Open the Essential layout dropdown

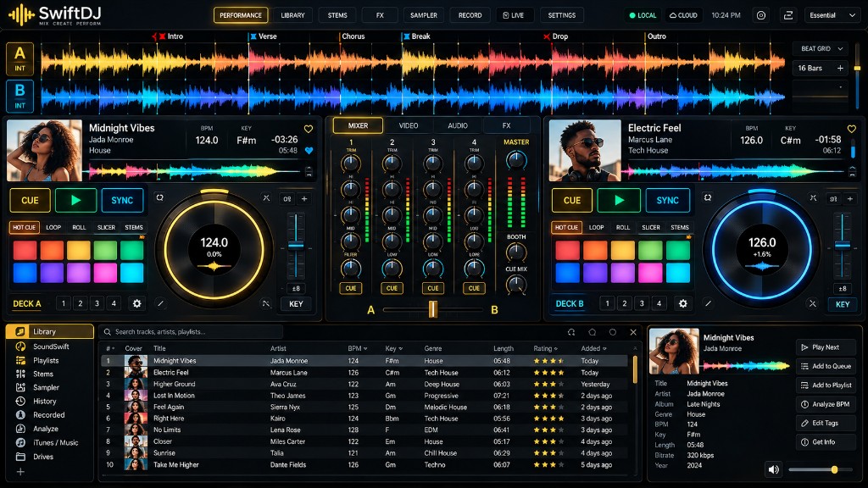point(832,15)
